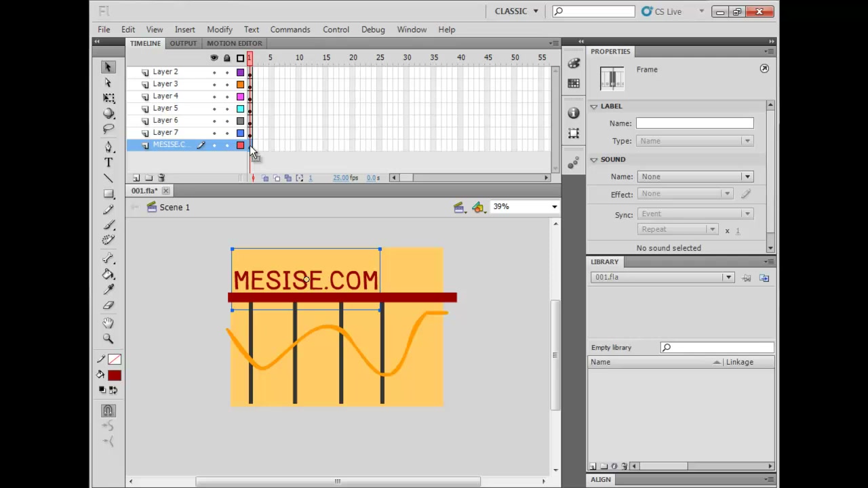Choose the Zoom magnifier tool
868x488 pixels.
pos(108,339)
